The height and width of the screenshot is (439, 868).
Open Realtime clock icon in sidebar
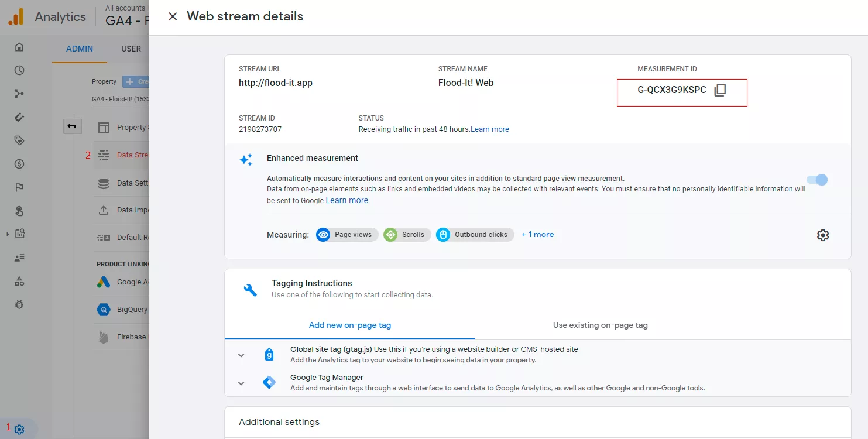[x=19, y=71]
